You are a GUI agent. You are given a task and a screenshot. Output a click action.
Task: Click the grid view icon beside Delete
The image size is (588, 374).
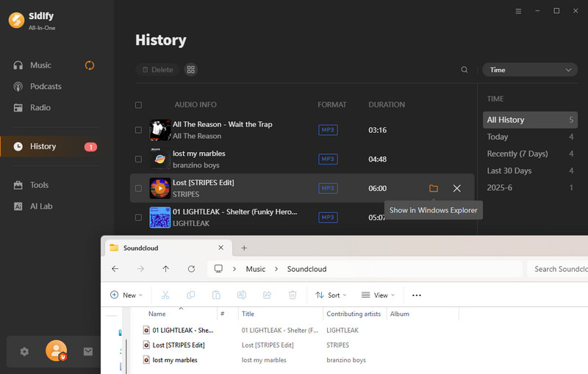191,70
